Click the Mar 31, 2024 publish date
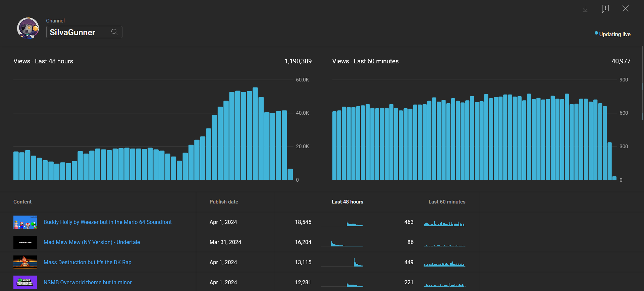Screen dimensions: 644x291 pyautogui.click(x=225, y=242)
